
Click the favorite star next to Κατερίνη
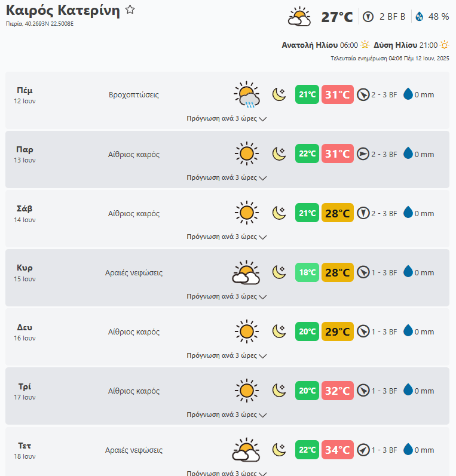click(x=130, y=10)
